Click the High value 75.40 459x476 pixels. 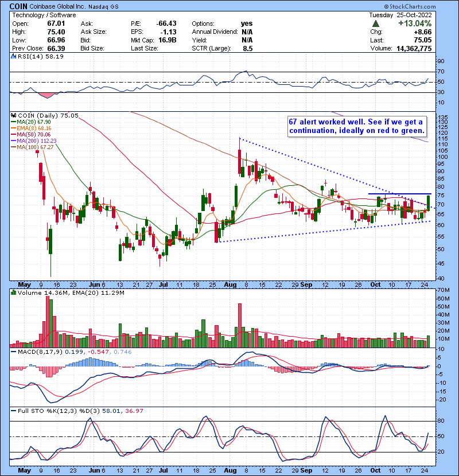click(x=56, y=32)
